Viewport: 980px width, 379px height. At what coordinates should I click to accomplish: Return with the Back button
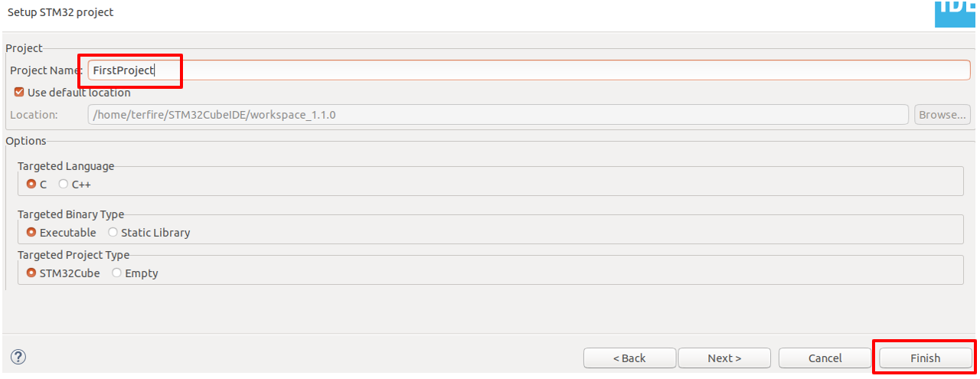click(629, 358)
